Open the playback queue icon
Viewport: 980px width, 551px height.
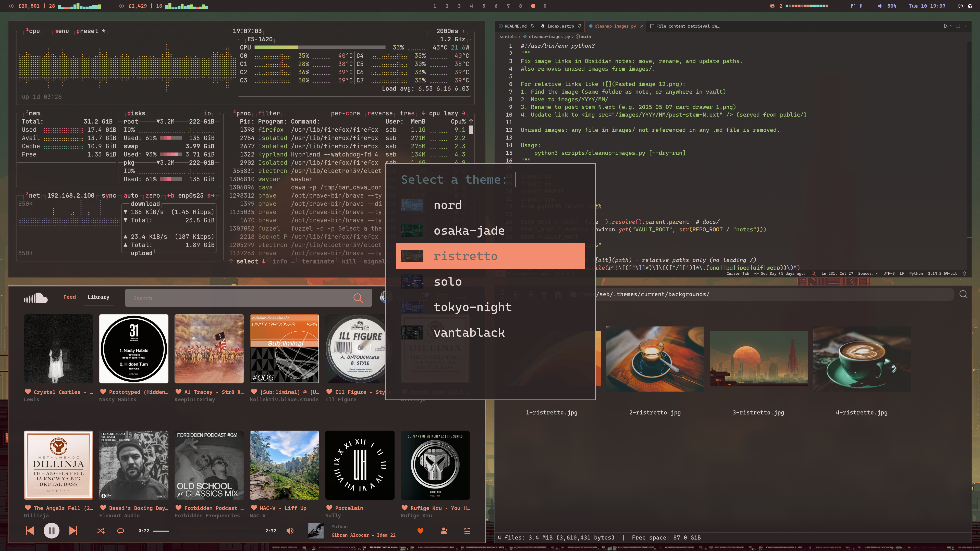click(x=467, y=531)
